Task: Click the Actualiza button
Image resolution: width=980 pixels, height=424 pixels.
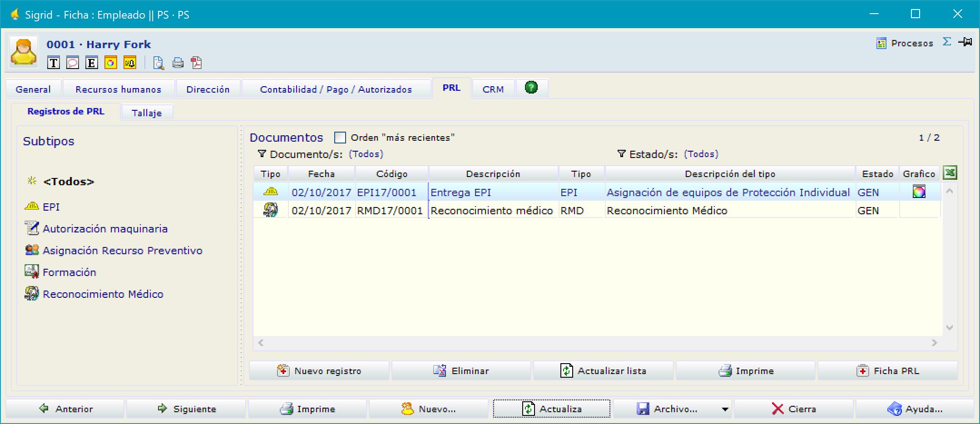Action: pos(552,409)
